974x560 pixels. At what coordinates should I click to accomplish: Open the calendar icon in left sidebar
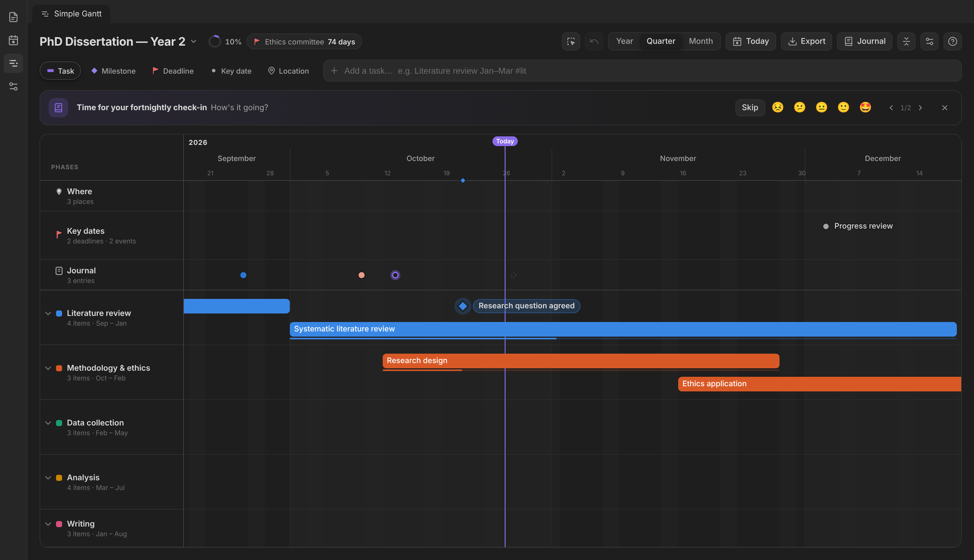(x=13, y=40)
